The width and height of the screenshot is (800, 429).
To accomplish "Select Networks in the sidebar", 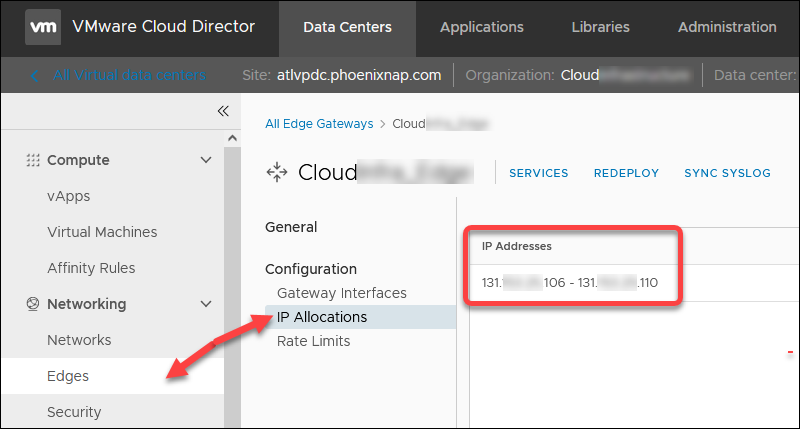I will click(x=79, y=340).
